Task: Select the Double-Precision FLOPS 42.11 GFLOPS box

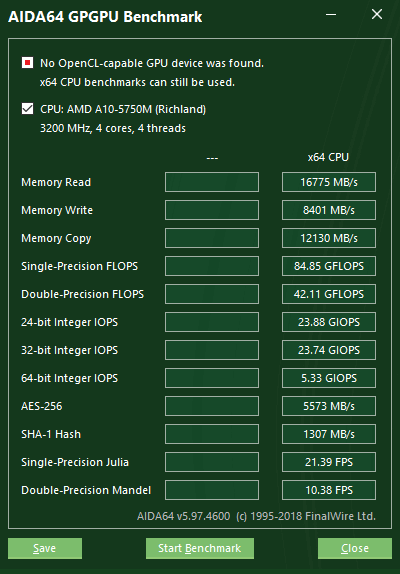Action: (x=329, y=294)
